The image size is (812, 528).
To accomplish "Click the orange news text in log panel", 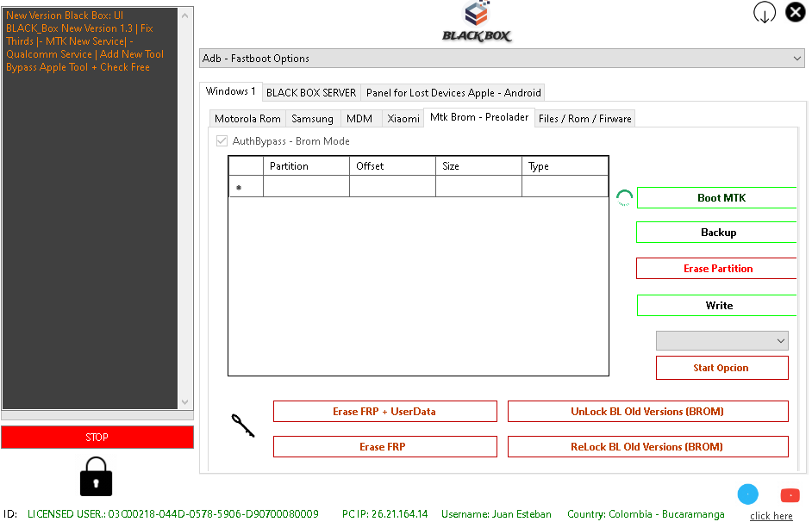I will click(x=85, y=41).
